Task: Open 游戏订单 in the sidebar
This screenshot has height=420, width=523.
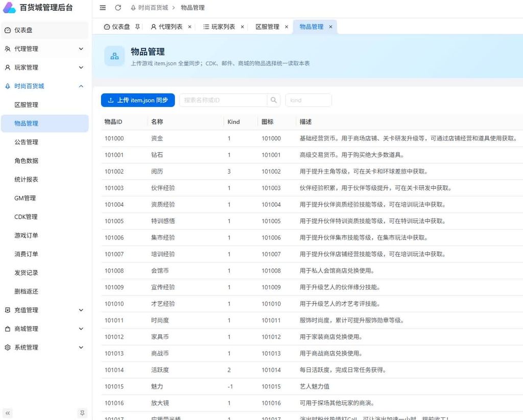Action: (x=45, y=235)
